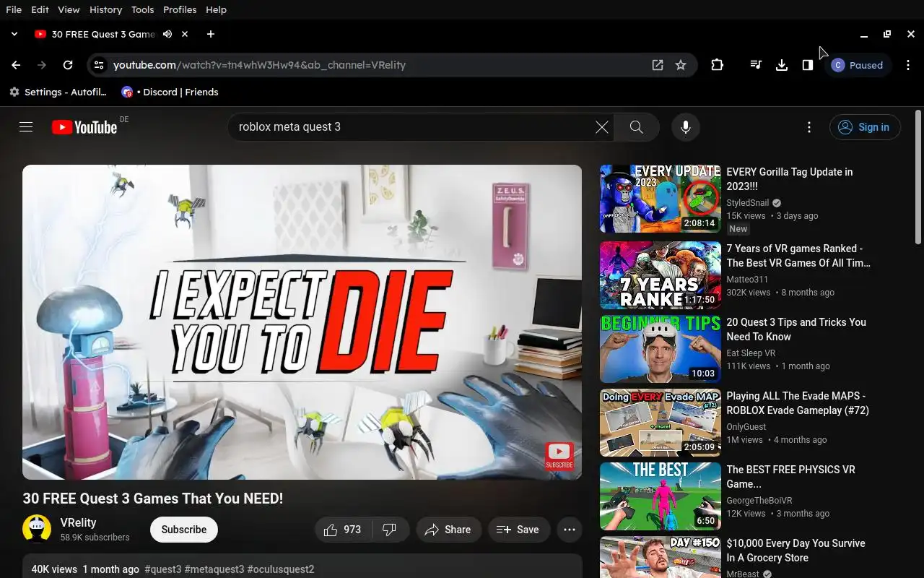
Task: Dislike the video with thumbs down
Action: [x=391, y=530]
